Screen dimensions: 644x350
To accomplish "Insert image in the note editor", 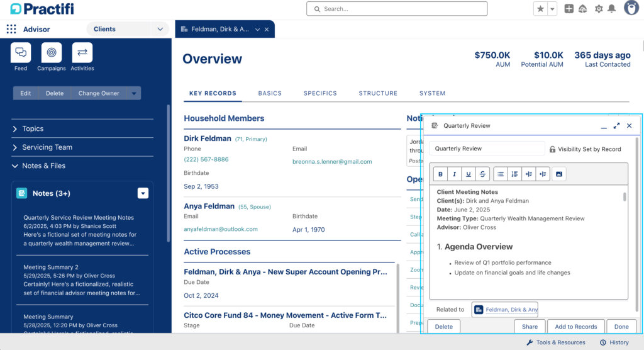I will click(559, 174).
